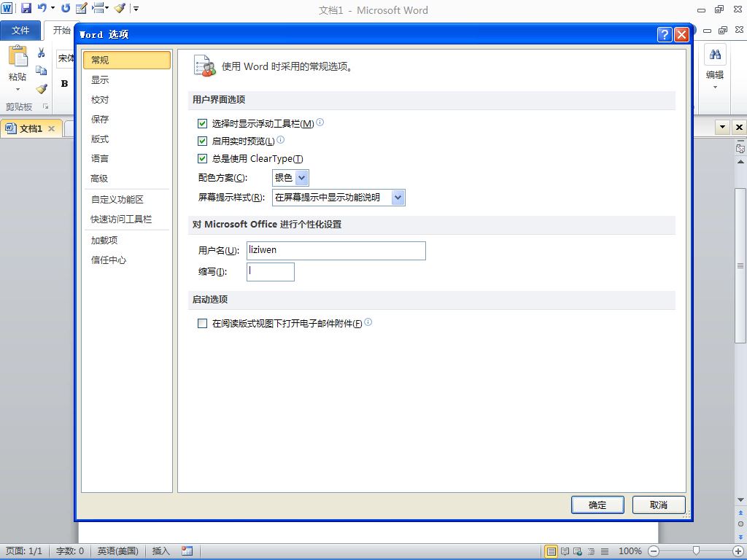Click the zoom slider handle in status bar
The image size is (747, 560).
[696, 551]
